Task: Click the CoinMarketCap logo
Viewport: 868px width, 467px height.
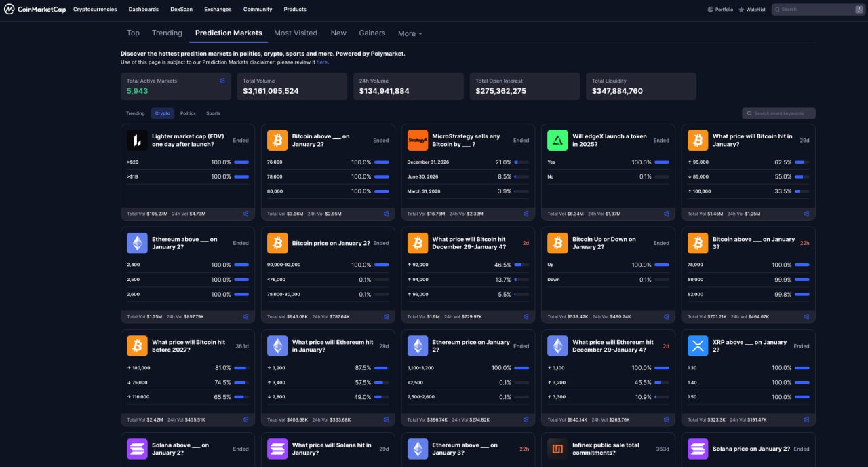Action: (x=35, y=10)
